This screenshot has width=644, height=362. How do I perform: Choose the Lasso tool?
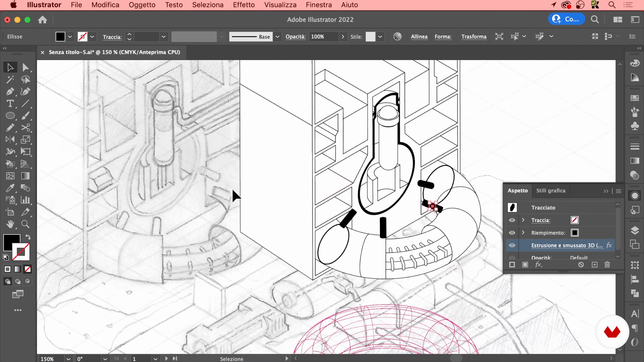[x=25, y=79]
